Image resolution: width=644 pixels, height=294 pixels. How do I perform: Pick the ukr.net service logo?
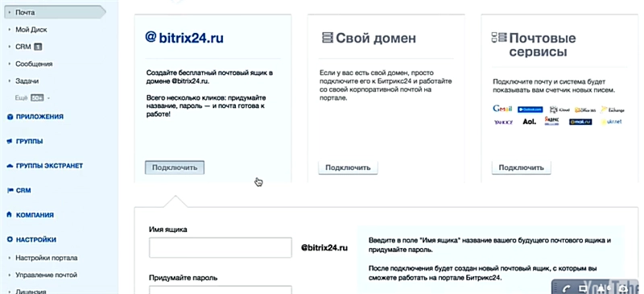click(611, 122)
